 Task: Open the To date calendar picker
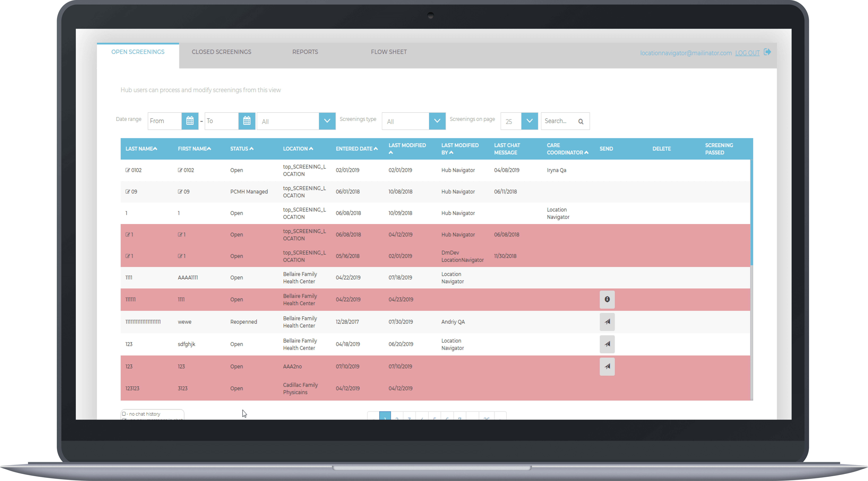247,121
